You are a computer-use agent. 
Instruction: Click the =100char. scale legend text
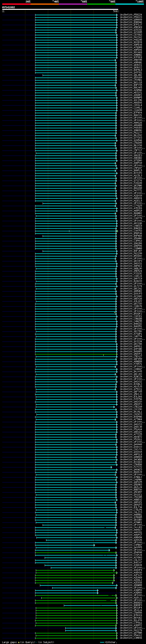[x=111, y=642]
